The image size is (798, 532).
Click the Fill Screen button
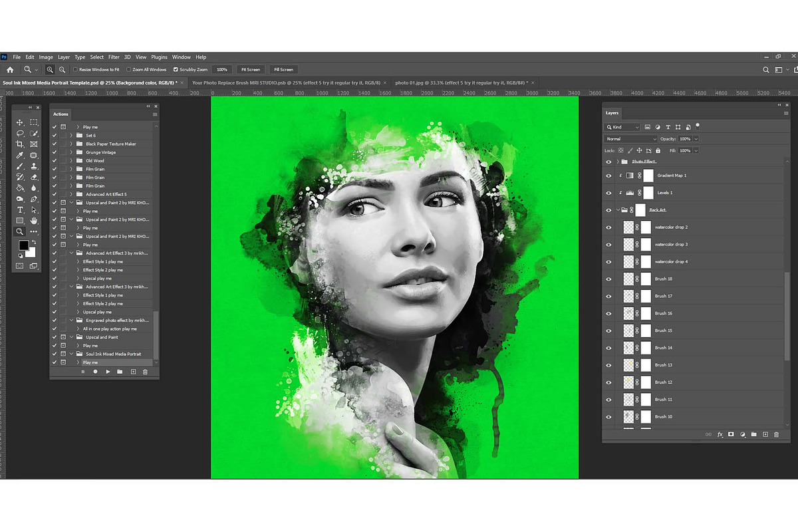(x=283, y=69)
